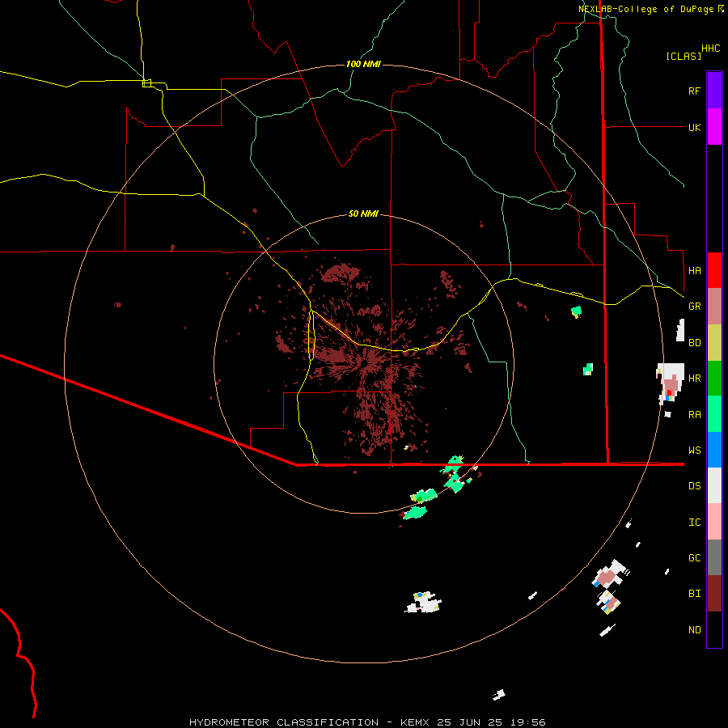
Task: Click the DS legend label
Action: [694, 486]
